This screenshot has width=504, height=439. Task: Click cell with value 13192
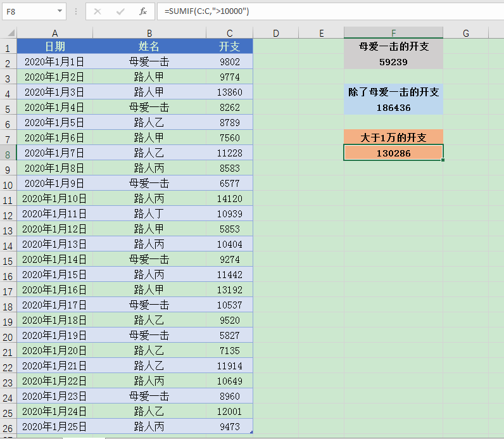click(229, 289)
